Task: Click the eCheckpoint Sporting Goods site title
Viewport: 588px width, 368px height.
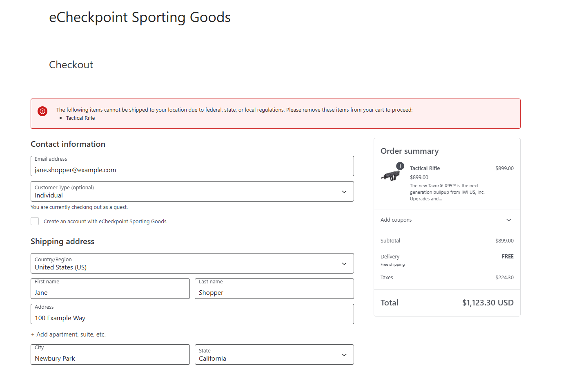Action: [x=140, y=17]
